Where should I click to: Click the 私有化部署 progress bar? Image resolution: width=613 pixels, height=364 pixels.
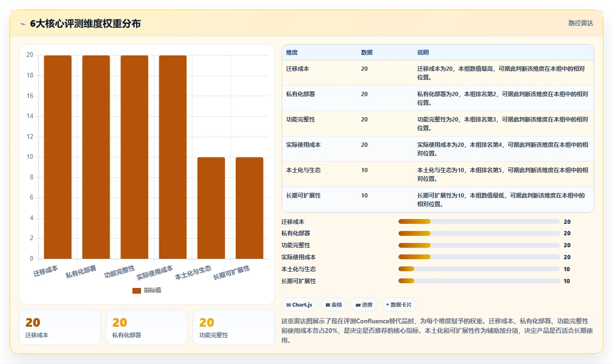[x=479, y=233]
